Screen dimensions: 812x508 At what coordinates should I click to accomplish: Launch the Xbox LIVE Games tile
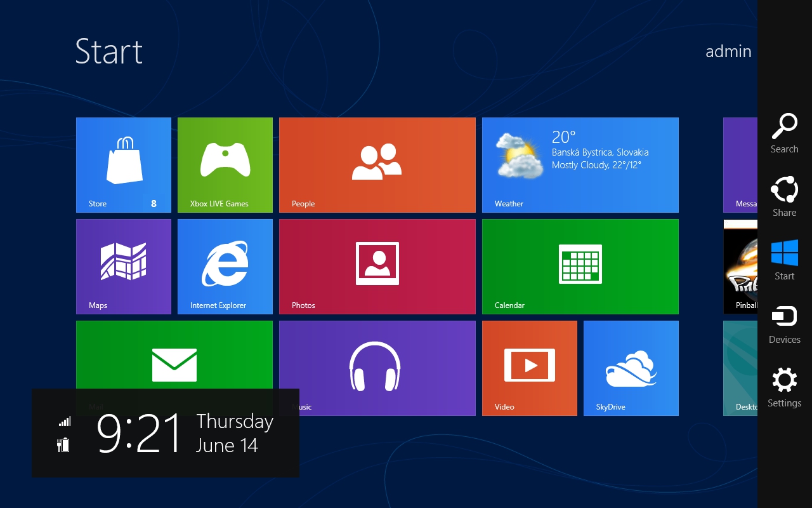click(225, 165)
